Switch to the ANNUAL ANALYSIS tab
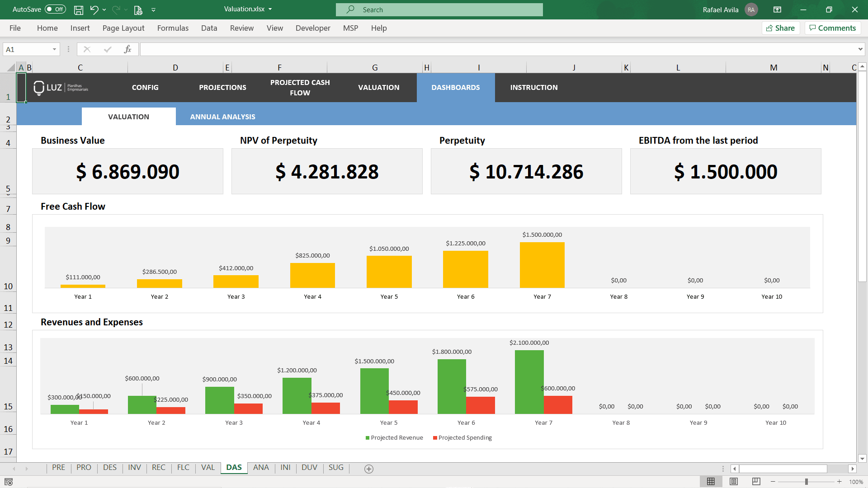The height and width of the screenshot is (488, 868). pos(222,116)
